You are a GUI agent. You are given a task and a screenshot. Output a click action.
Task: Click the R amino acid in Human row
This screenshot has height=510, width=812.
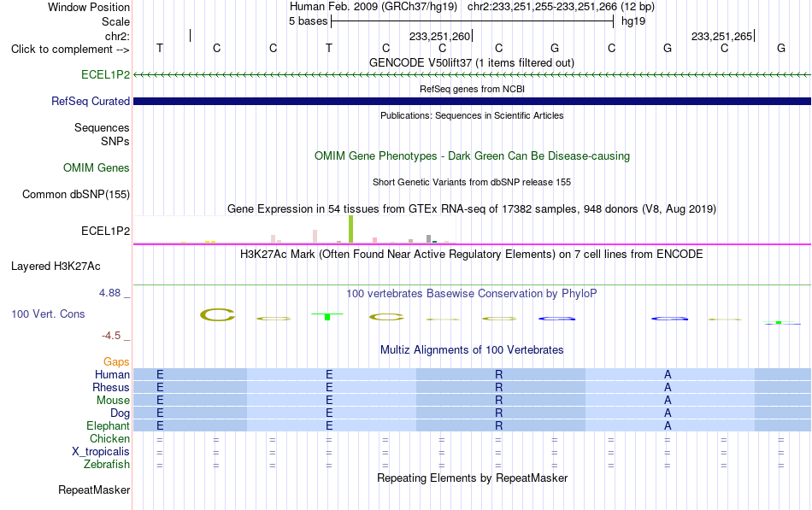(498, 374)
